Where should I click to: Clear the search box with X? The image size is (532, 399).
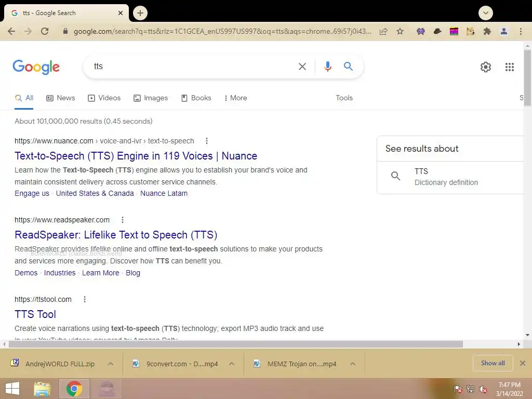(302, 66)
